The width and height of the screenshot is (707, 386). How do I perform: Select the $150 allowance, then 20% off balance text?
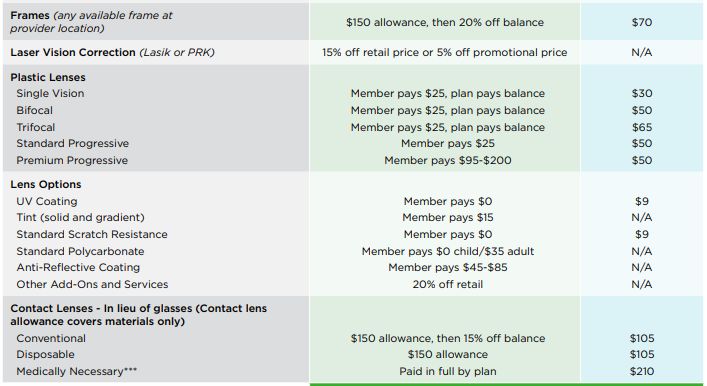(445, 22)
